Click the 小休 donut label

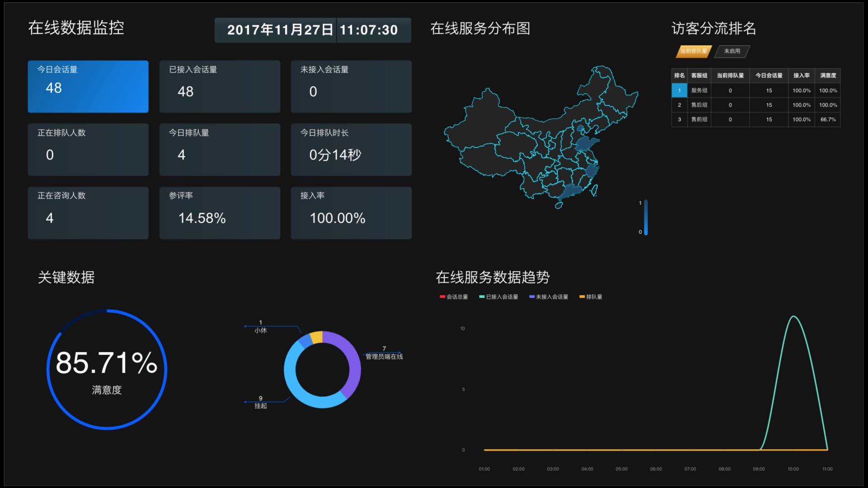pos(260,330)
